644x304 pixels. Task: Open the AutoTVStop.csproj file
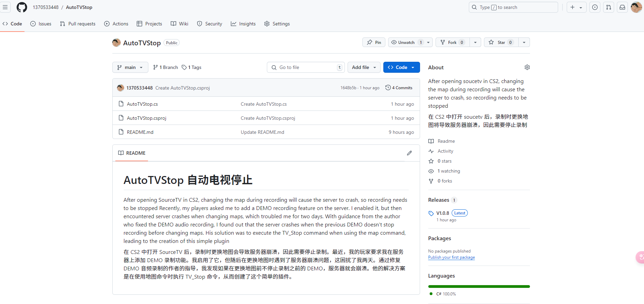(146, 118)
